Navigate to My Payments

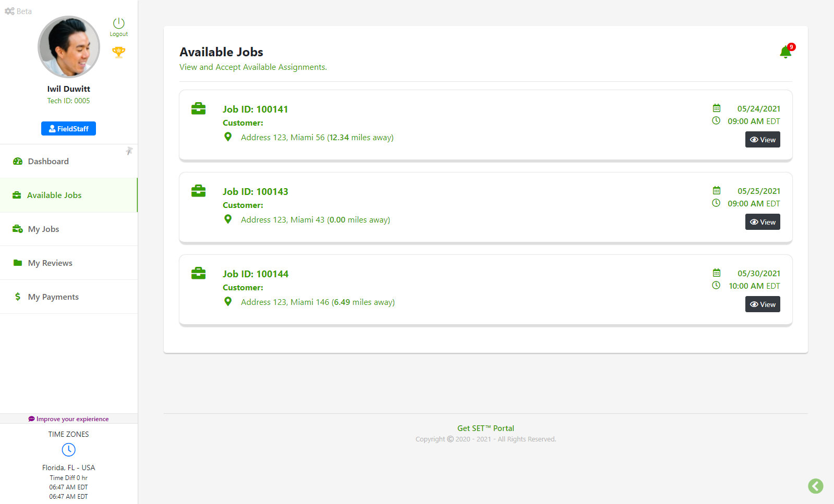point(53,297)
